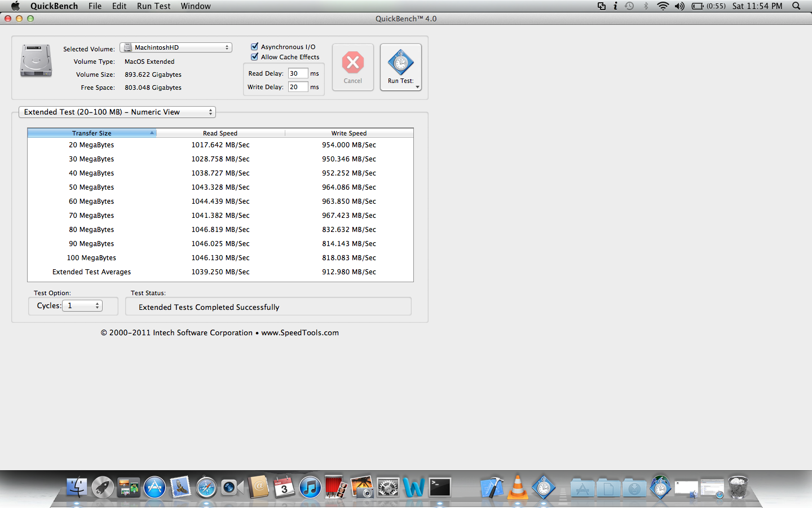Open iCal from the Dock
Viewport: 812px width, 508px height.
pyautogui.click(x=284, y=487)
